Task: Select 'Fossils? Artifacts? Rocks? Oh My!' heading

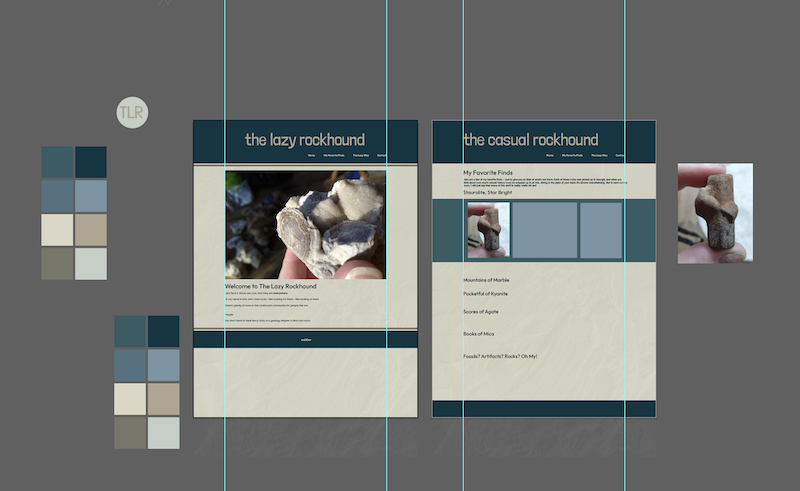Action: [x=500, y=356]
